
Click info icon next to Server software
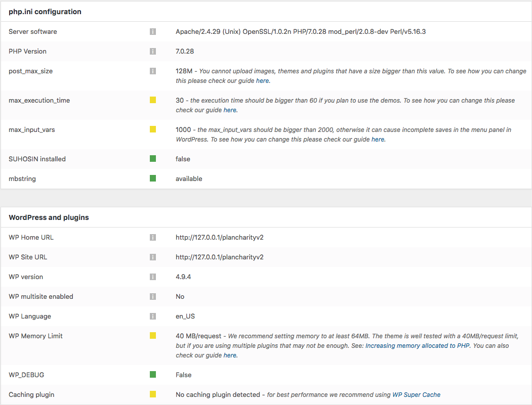pos(153,31)
